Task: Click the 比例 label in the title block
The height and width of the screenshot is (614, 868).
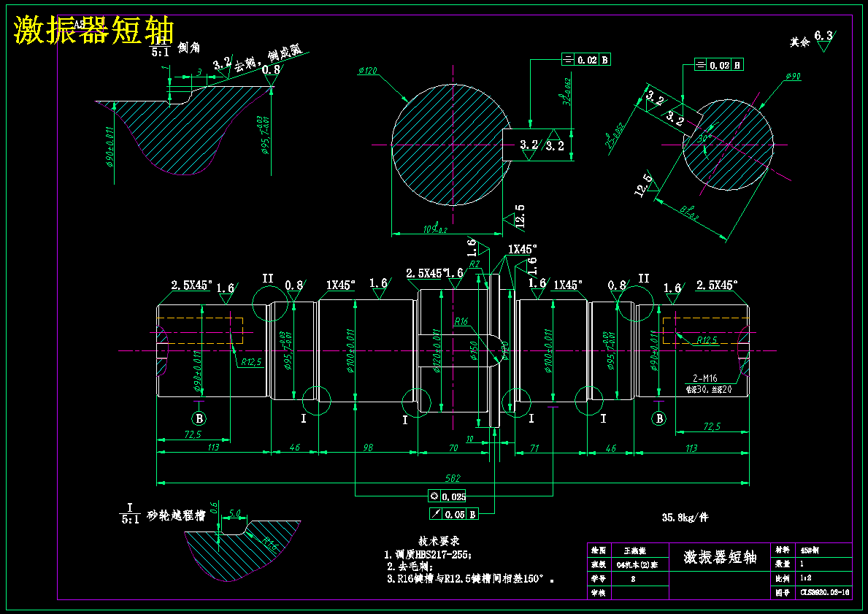Action: pos(782,578)
